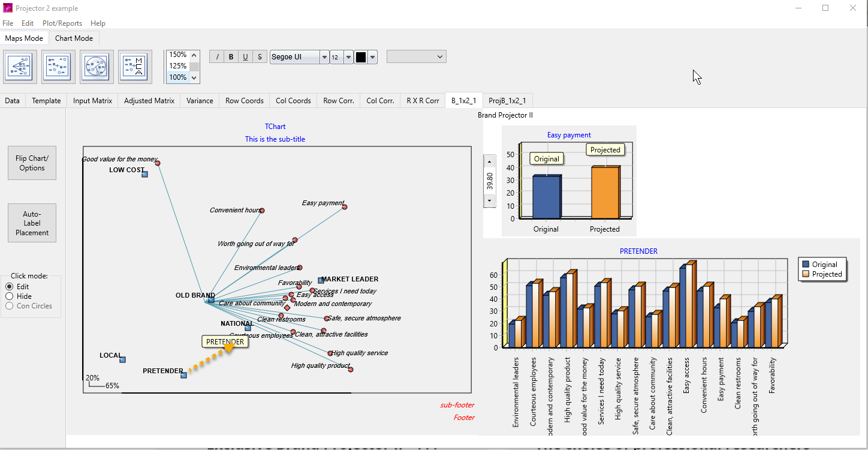Toggle bold text formatting
868x450 pixels.
coord(231,57)
